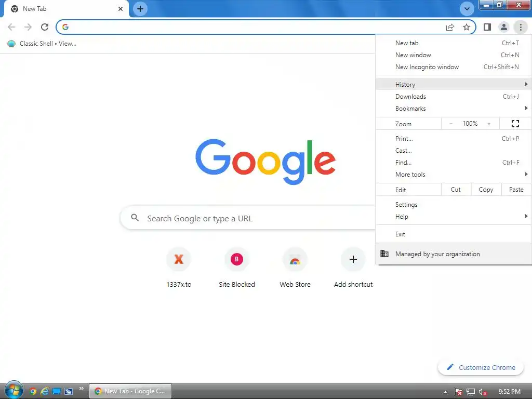Click the muted volume tray icon
532x399 pixels.
483,392
